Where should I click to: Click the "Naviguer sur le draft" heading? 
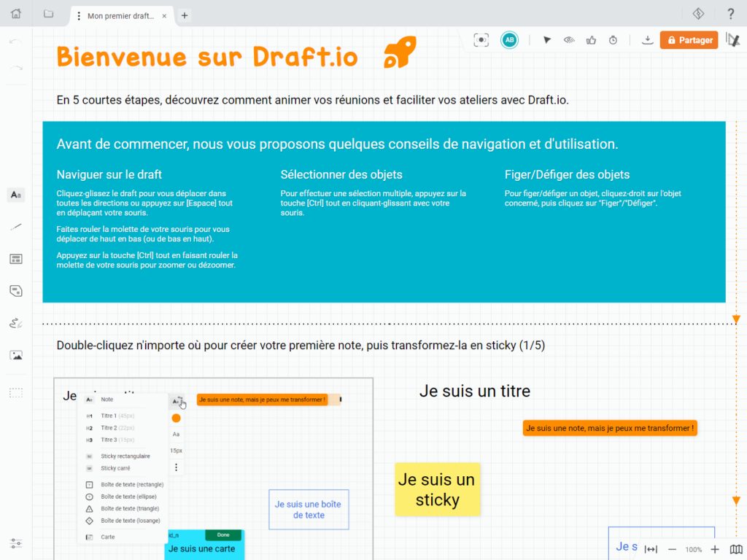[109, 175]
